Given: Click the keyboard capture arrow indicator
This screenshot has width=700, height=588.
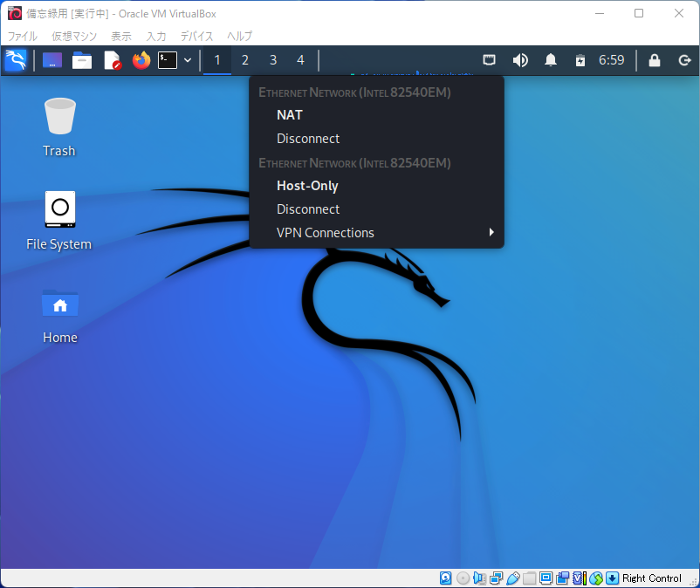Looking at the screenshot, I should (x=613, y=578).
